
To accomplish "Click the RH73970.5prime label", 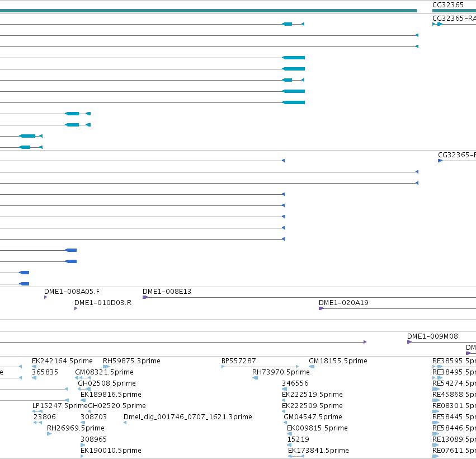I will pos(281,372).
